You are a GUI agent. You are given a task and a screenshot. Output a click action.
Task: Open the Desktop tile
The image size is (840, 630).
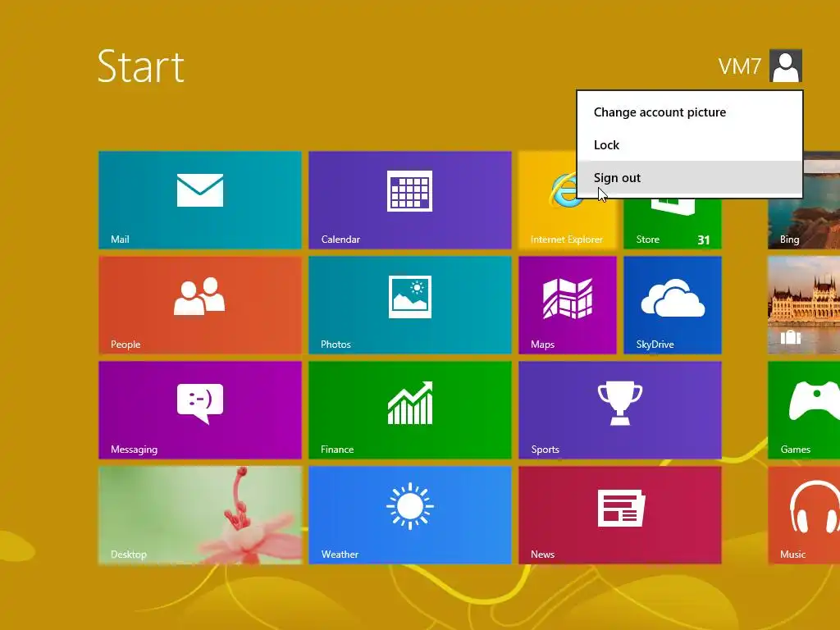(x=200, y=515)
